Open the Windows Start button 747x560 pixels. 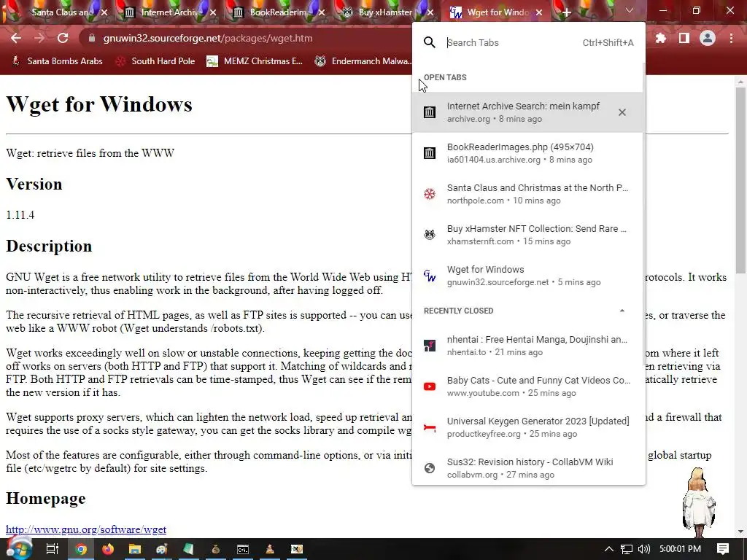[x=19, y=549]
